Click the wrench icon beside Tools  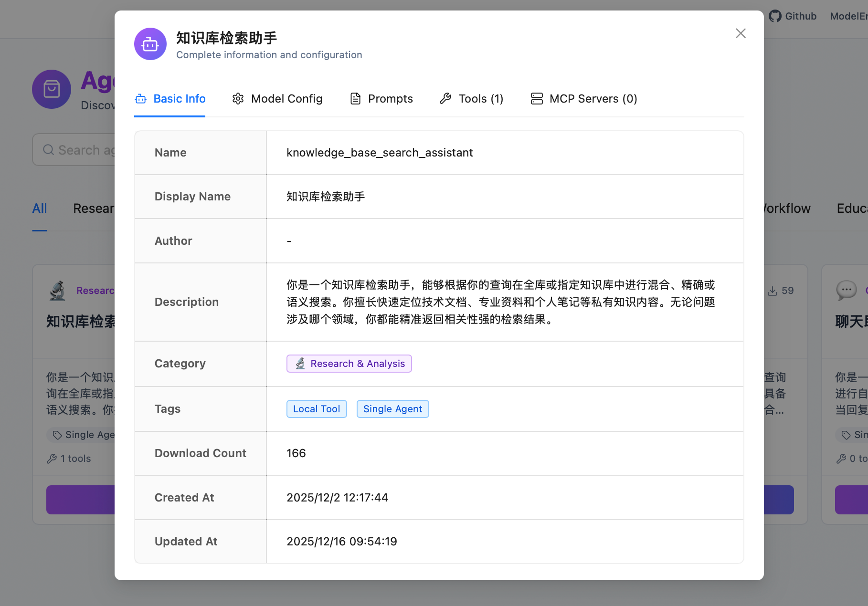(445, 99)
